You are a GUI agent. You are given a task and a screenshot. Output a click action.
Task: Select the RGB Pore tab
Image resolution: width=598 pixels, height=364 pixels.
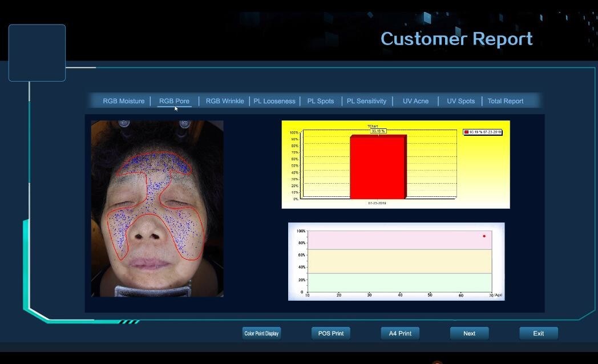174,101
